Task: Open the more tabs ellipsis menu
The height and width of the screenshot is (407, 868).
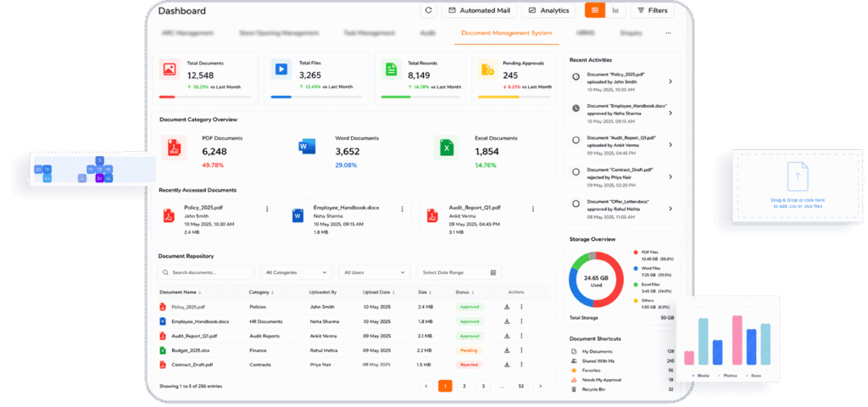Action: pyautogui.click(x=668, y=33)
